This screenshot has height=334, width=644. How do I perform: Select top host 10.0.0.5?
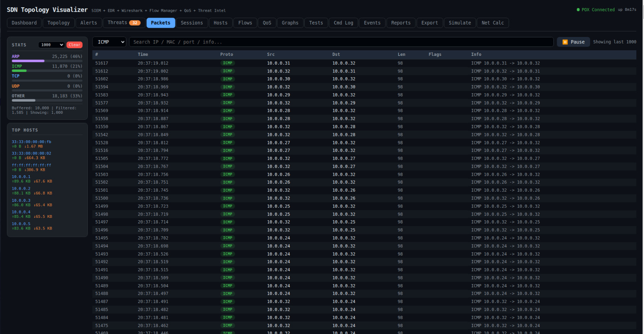coord(21,224)
